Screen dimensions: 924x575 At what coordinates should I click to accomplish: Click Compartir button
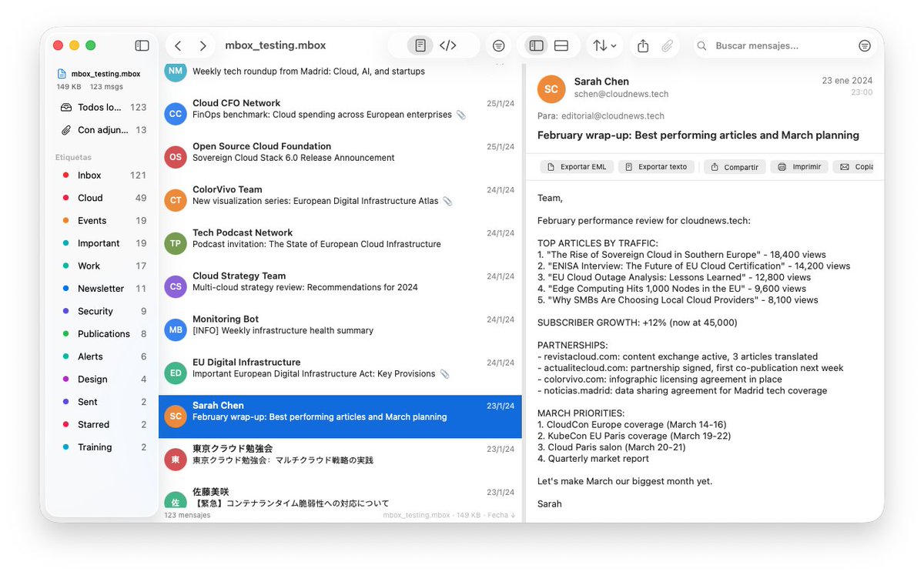[x=735, y=167]
